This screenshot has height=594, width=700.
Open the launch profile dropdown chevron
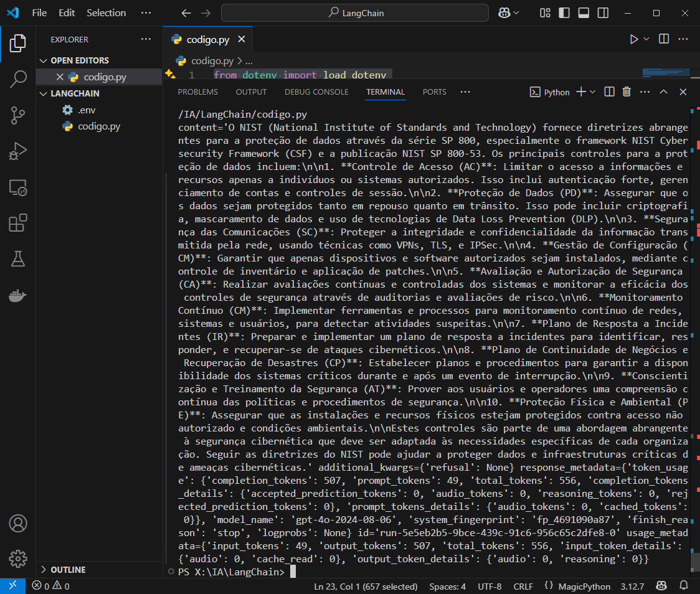(593, 92)
